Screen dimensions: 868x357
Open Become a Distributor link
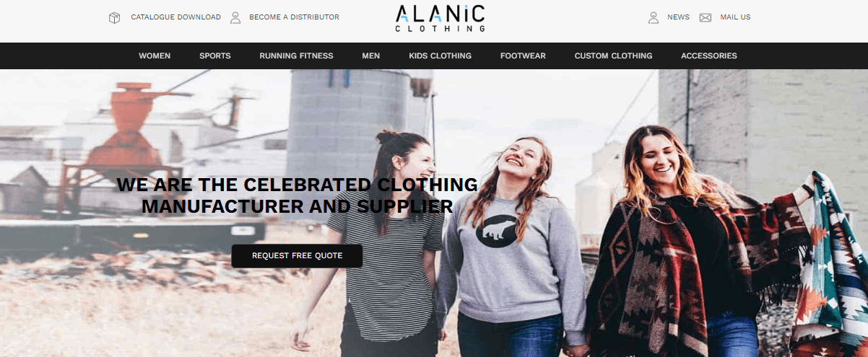(x=294, y=17)
